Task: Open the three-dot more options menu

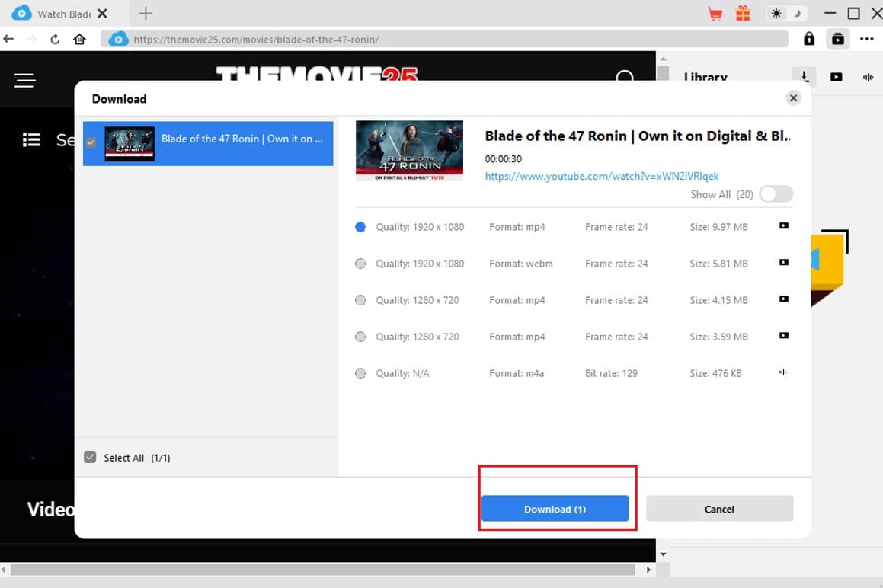Action: tap(866, 39)
